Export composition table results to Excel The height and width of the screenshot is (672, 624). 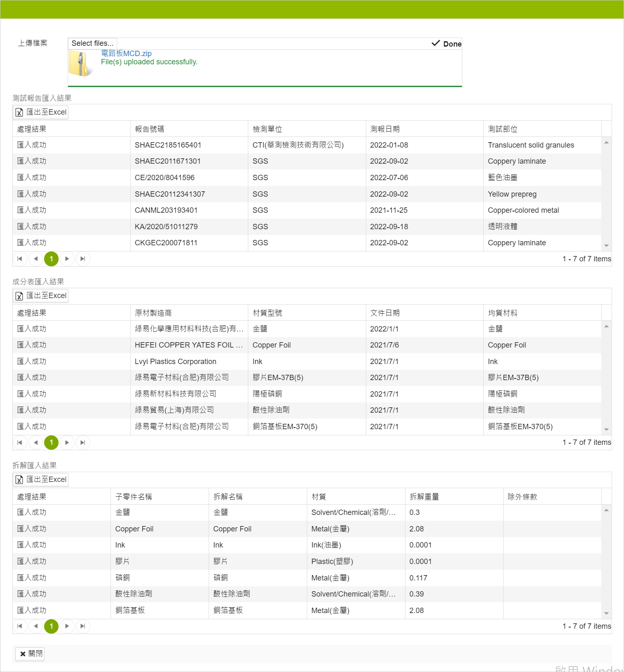41,296
